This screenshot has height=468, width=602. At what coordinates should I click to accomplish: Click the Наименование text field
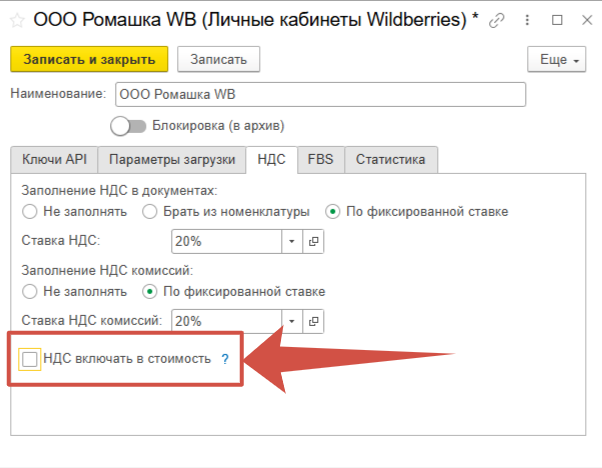pyautogui.click(x=319, y=94)
